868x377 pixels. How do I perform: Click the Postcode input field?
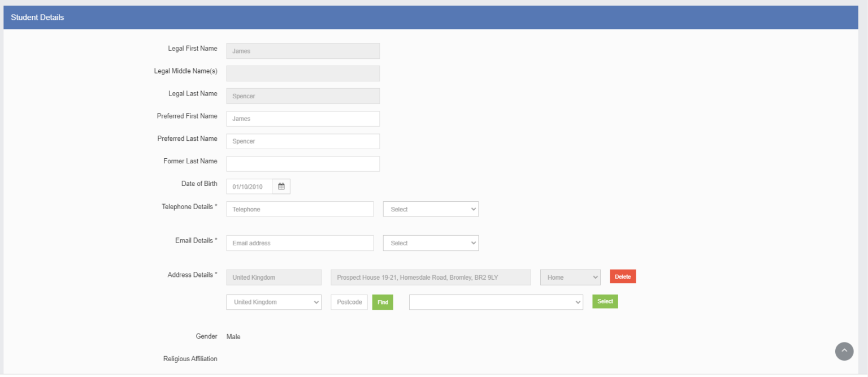pos(349,302)
